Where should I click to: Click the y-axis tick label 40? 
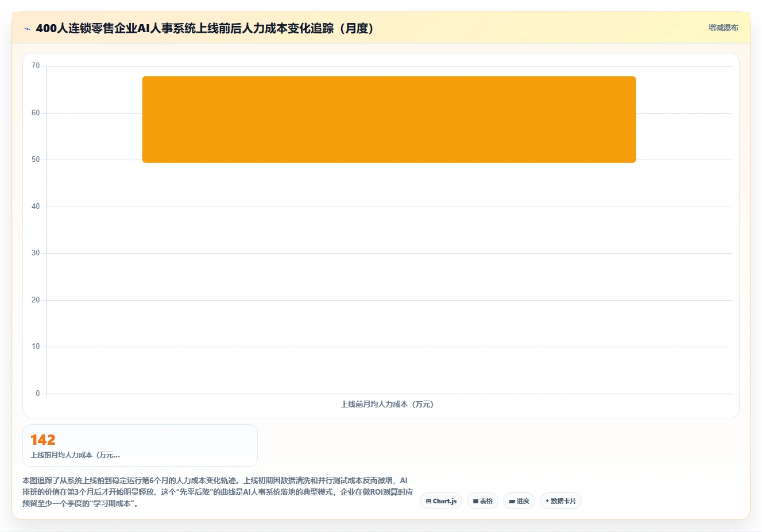tap(36, 207)
